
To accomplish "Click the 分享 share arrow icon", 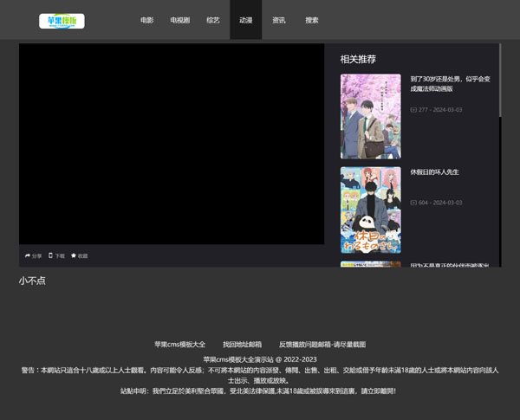I will click(28, 256).
